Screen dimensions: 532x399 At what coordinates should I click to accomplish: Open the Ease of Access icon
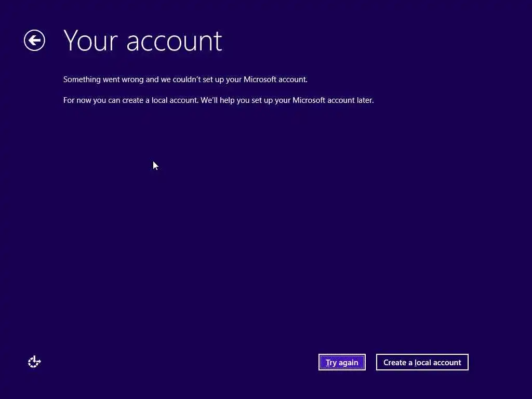point(34,362)
